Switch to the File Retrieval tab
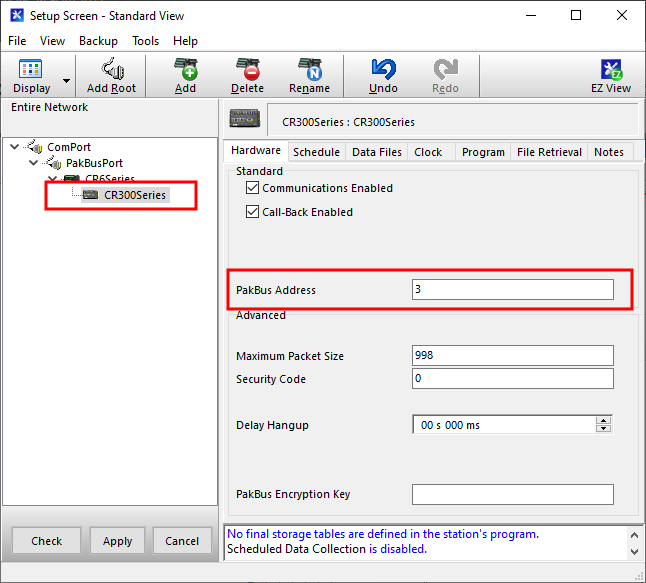The image size is (646, 583). (x=549, y=152)
